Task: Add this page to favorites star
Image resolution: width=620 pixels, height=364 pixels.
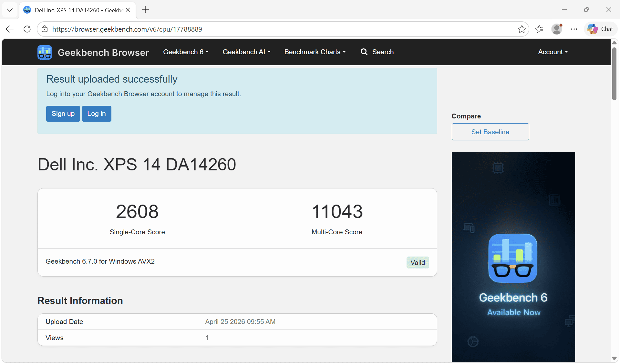Action: tap(522, 29)
